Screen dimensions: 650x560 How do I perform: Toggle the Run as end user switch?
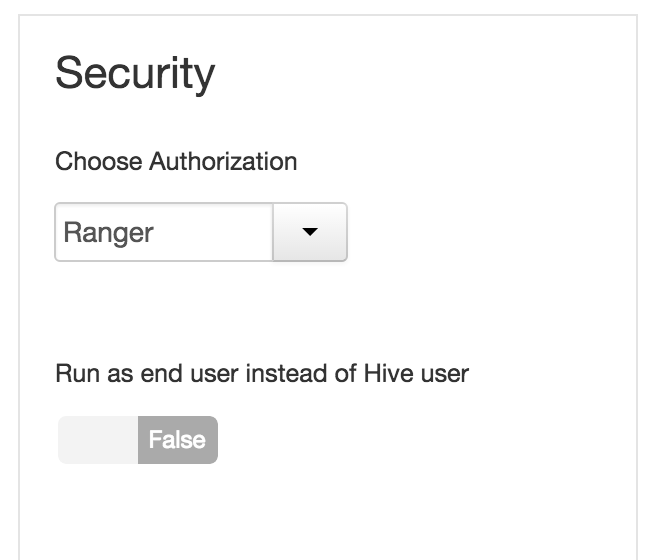[x=138, y=440]
